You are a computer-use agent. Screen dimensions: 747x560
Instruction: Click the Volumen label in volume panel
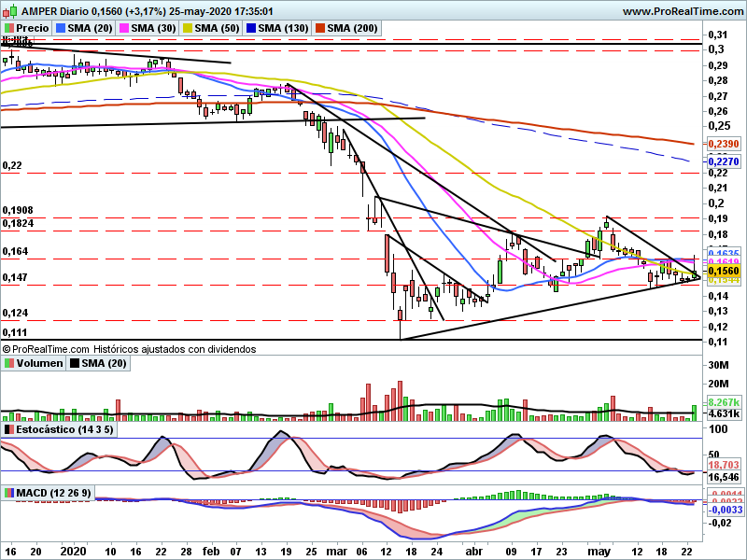click(39, 363)
